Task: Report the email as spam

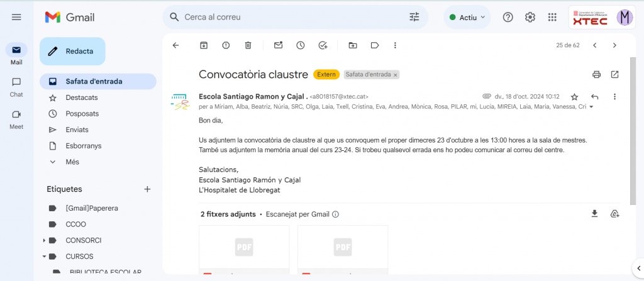Action: pyautogui.click(x=226, y=45)
